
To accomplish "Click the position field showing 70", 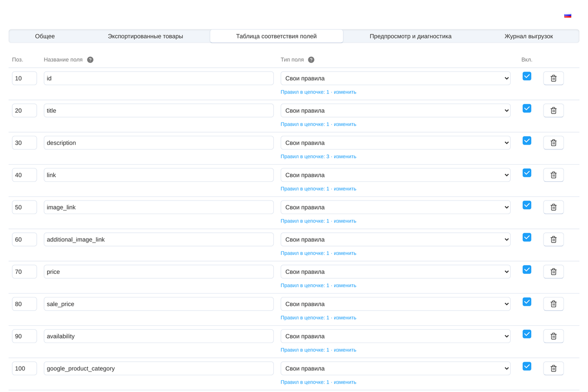I will (24, 272).
